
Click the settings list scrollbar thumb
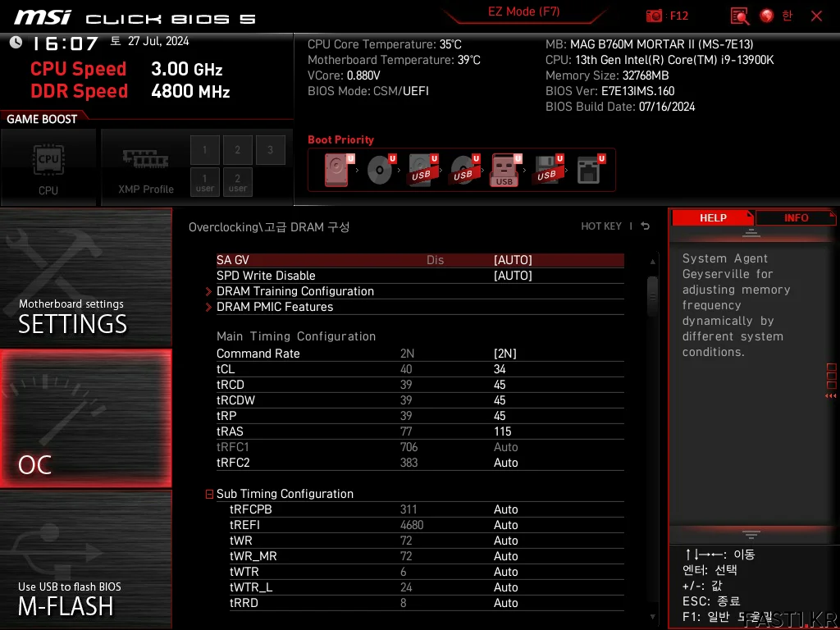point(652,296)
